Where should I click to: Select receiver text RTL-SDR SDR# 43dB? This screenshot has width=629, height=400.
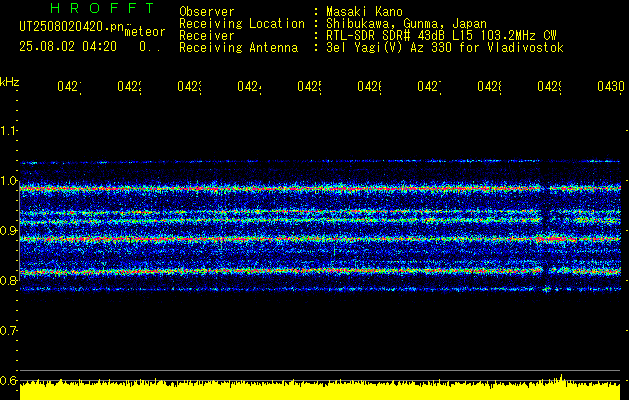[x=387, y=36]
